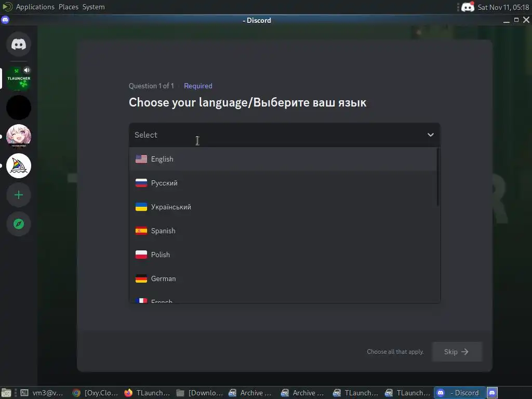Switch to the TLaunch... Firefox taskbar item

[x=147, y=393]
